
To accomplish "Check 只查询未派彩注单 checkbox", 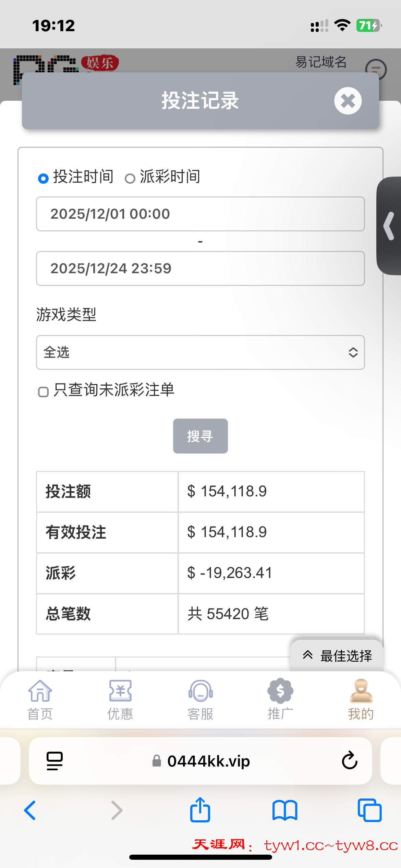I will click(x=43, y=392).
